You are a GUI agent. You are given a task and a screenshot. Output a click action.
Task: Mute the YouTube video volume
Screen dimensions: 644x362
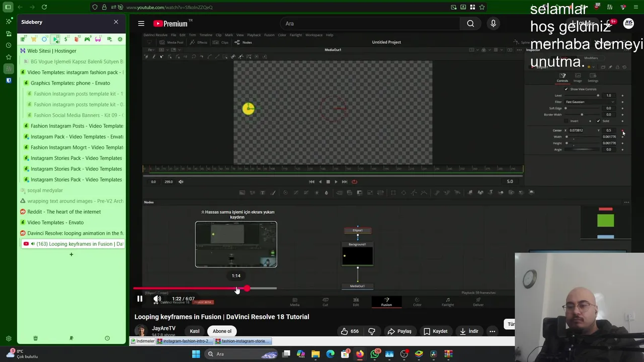click(157, 299)
